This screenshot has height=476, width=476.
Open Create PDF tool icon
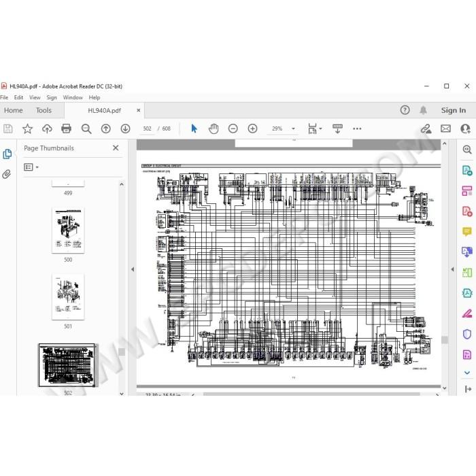click(x=467, y=211)
